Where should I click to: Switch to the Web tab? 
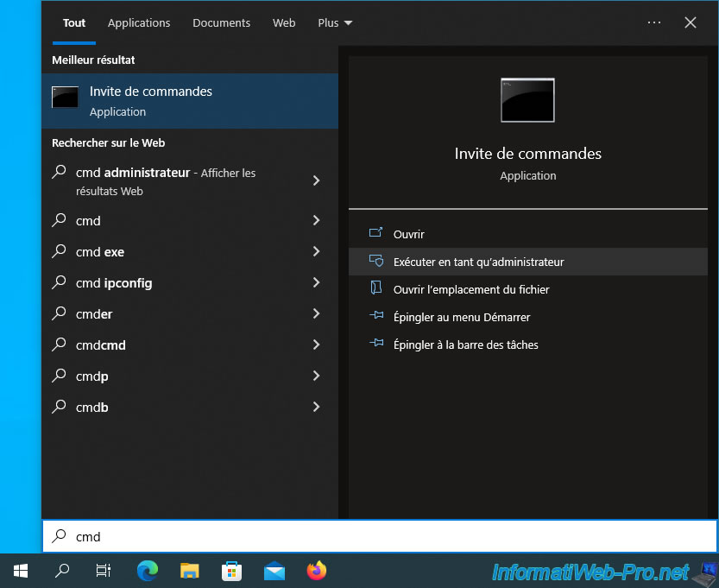pyautogui.click(x=284, y=23)
